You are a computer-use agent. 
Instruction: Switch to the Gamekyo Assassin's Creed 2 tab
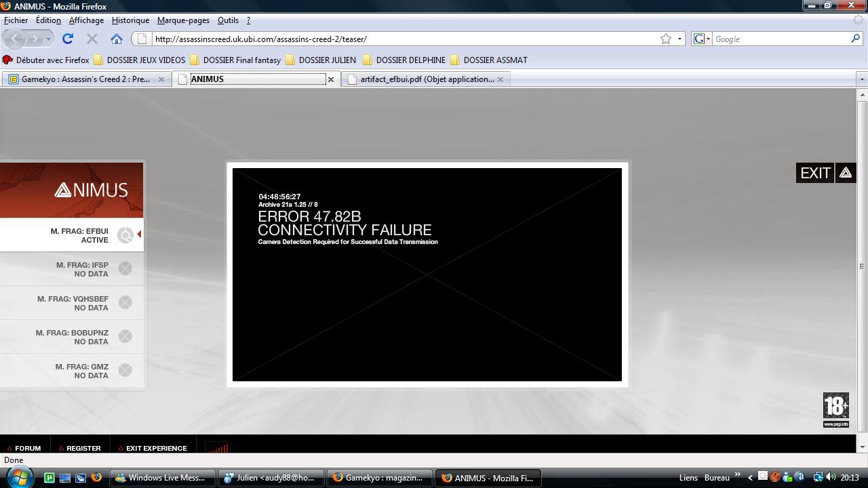click(86, 79)
